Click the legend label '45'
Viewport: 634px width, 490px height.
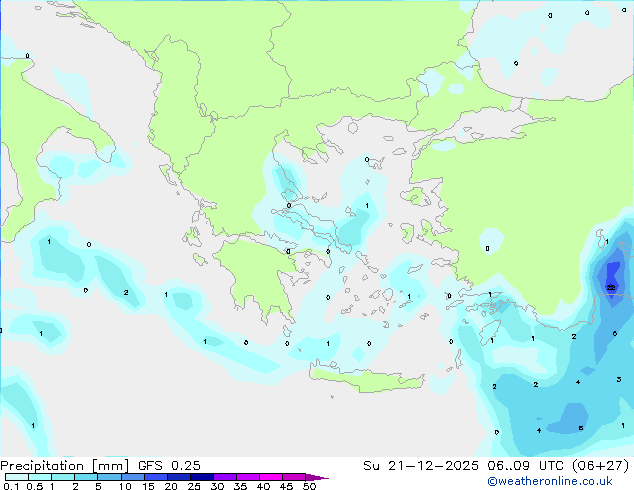pyautogui.click(x=286, y=486)
